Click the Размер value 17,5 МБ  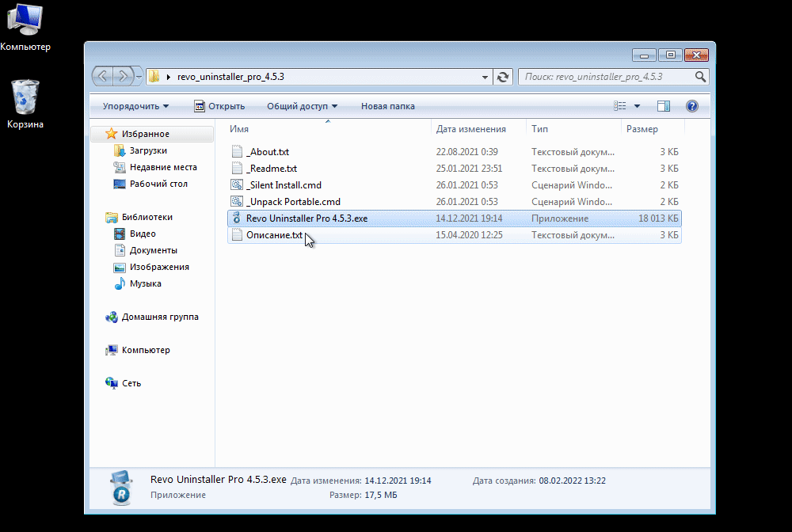point(380,495)
